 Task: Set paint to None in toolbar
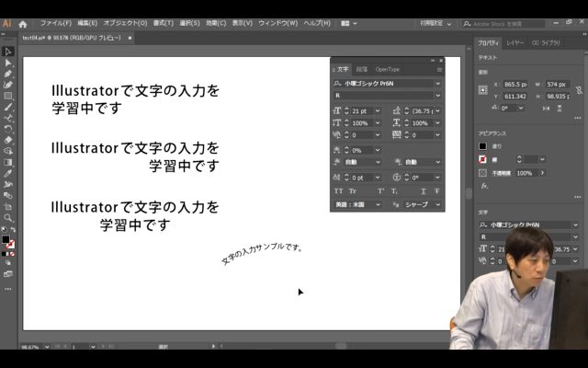point(12,254)
